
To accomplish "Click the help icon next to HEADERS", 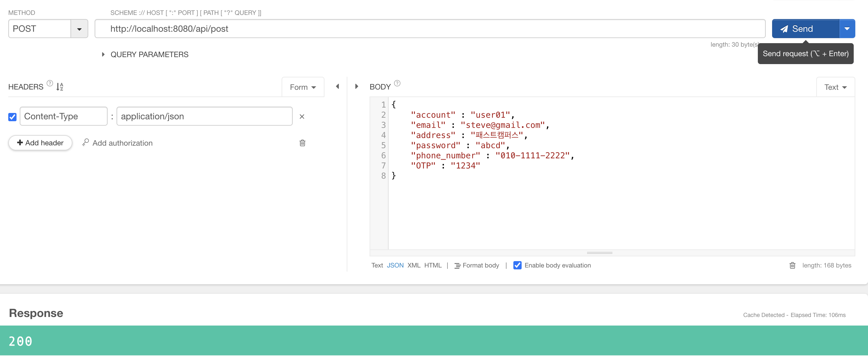I will click(50, 83).
